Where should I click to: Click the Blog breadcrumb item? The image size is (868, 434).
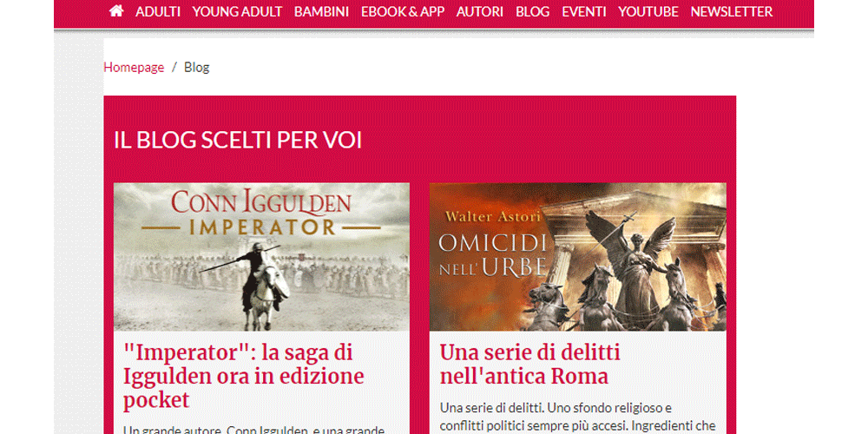196,68
